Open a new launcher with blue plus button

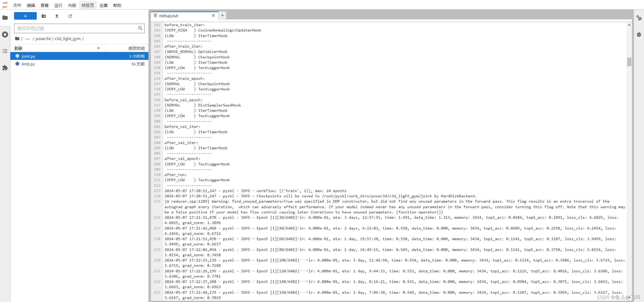coord(25,16)
